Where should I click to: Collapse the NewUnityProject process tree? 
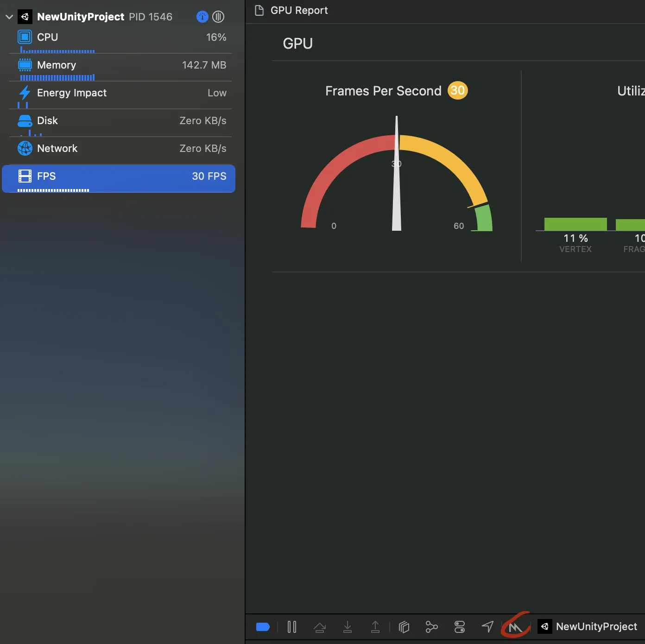9,17
